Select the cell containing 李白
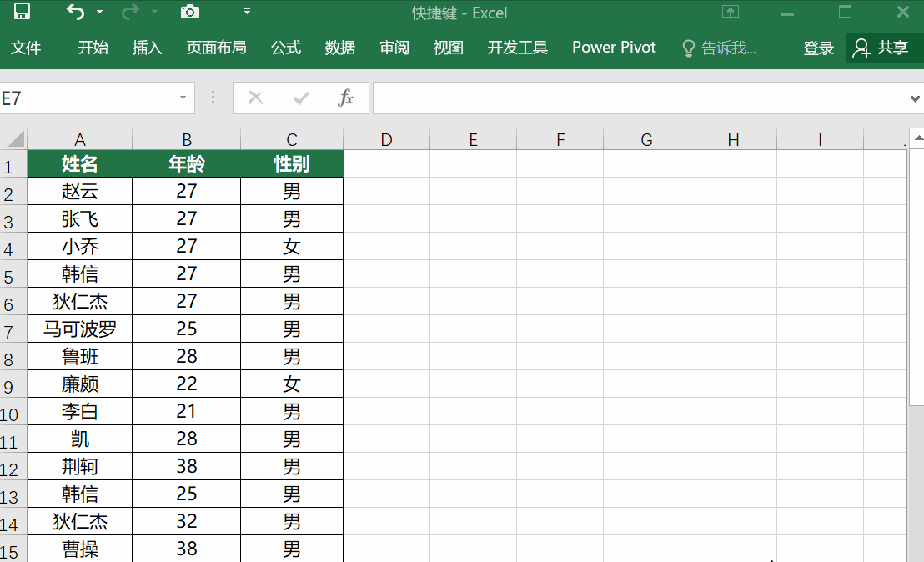924x562 pixels. 79,411
